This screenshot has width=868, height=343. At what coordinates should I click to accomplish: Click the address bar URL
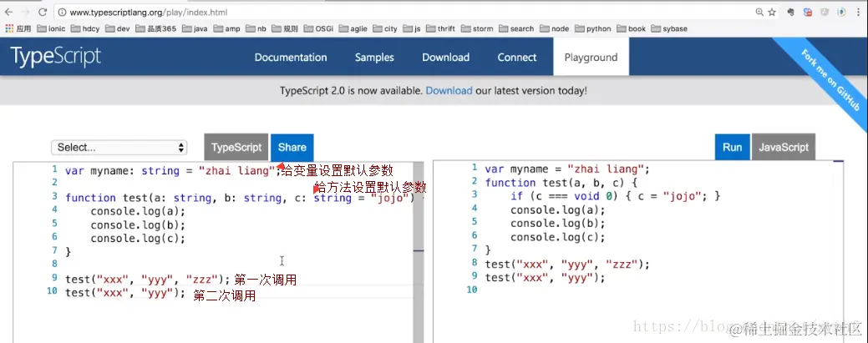pos(149,13)
